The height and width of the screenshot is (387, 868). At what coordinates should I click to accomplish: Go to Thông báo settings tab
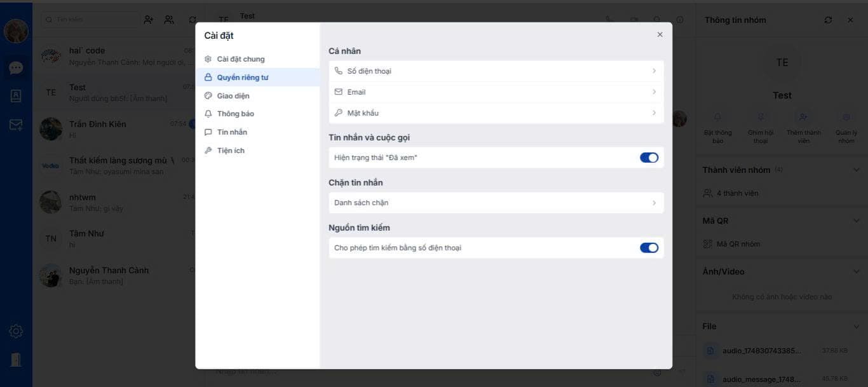pyautogui.click(x=257, y=114)
